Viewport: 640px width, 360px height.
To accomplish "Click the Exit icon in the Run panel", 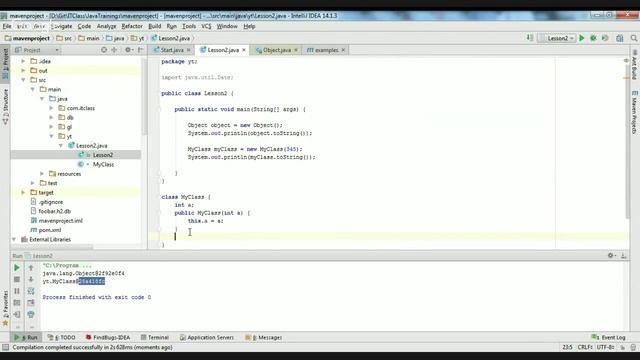I will tap(17, 314).
